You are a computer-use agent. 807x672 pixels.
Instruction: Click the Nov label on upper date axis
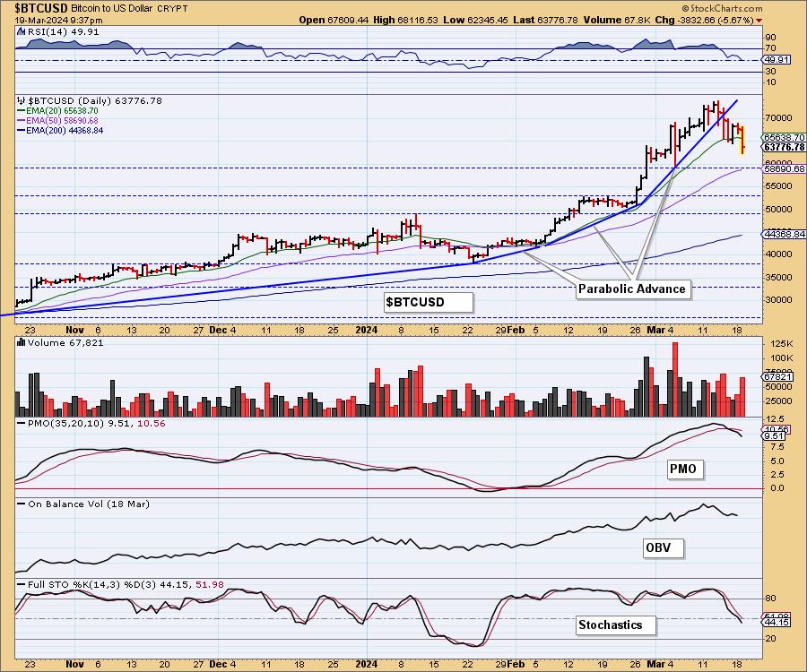coord(74,330)
